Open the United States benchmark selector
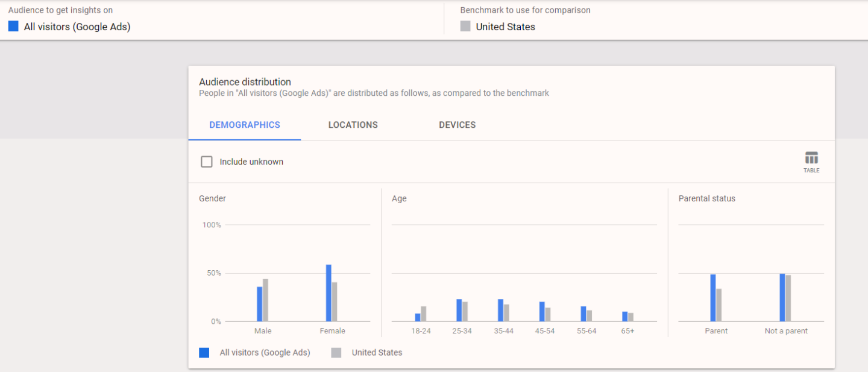The width and height of the screenshot is (868, 372). [505, 27]
